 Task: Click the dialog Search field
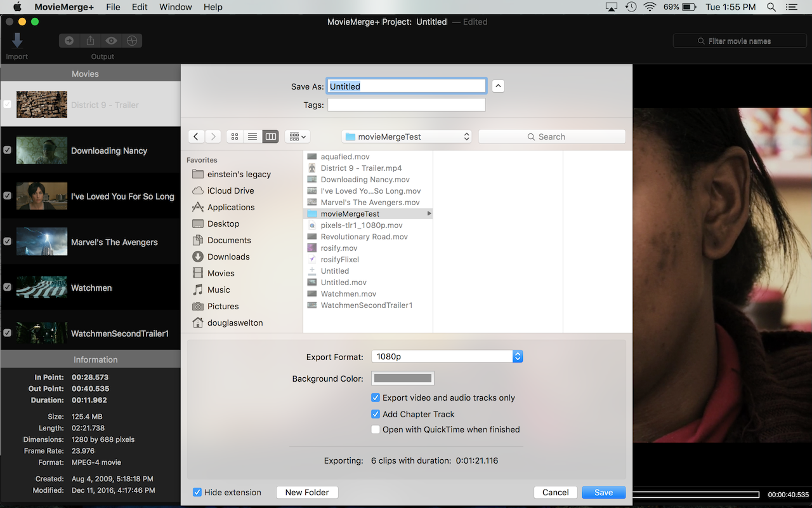pos(552,137)
